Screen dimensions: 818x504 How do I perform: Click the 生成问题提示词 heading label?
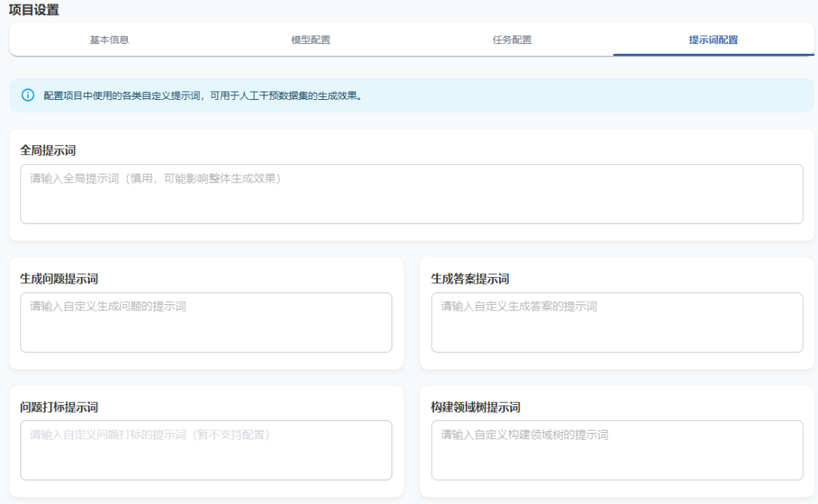[59, 278]
